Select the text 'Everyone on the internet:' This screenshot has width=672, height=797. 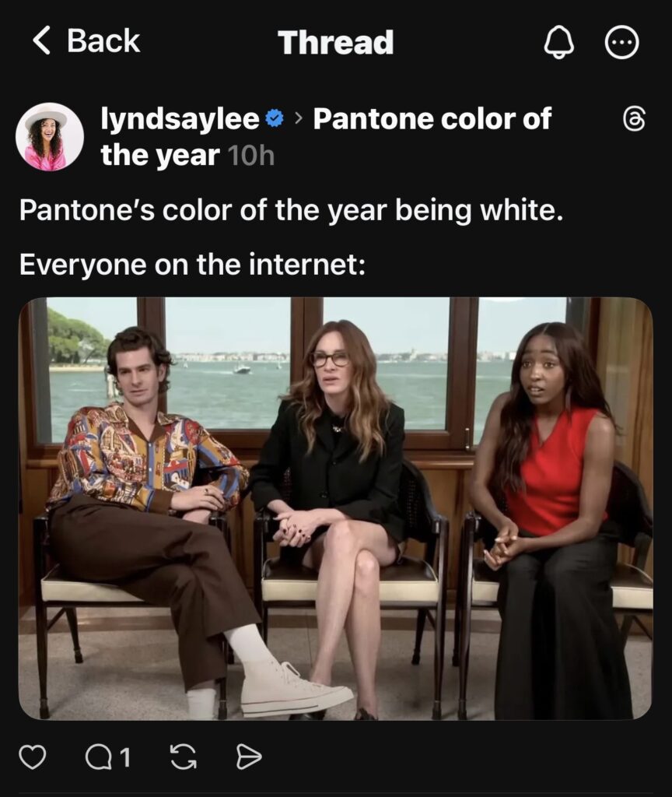point(192,265)
